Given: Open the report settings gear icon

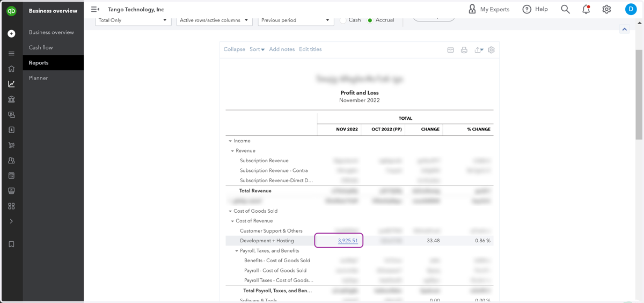Looking at the screenshot, I should coord(491,50).
